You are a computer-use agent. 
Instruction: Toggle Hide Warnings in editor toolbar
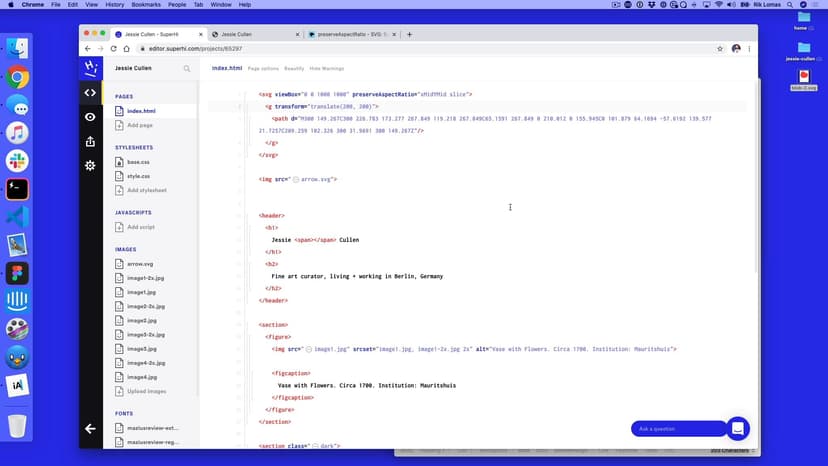(x=327, y=69)
